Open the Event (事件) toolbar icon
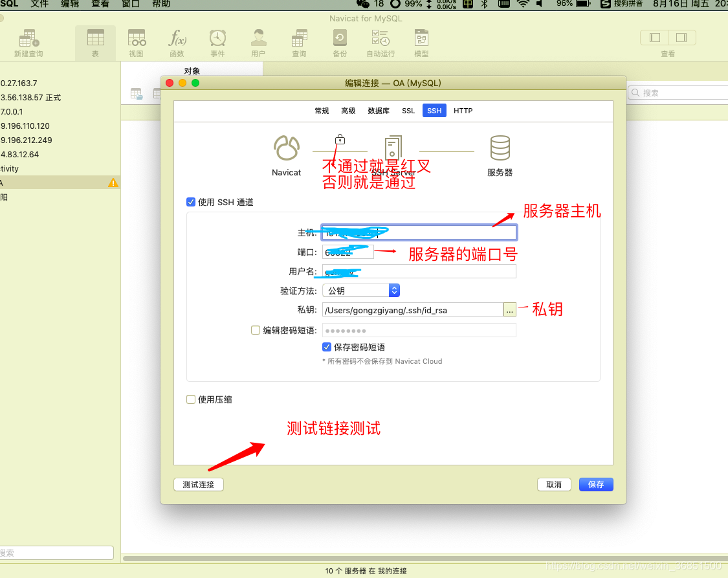 [217, 43]
